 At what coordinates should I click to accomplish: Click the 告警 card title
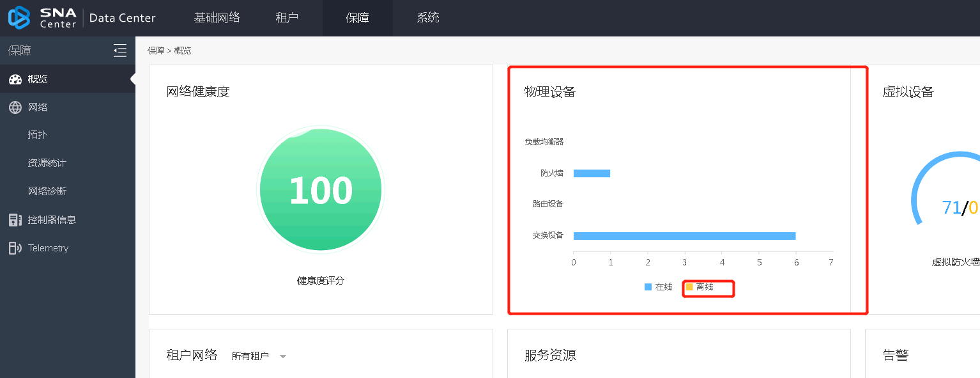(895, 355)
